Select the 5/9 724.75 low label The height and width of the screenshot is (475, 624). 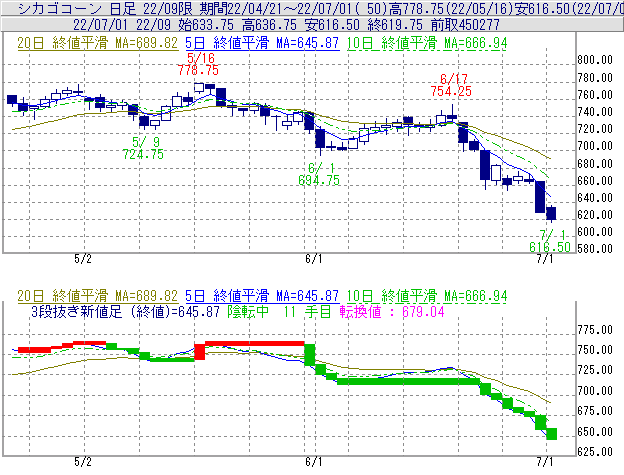pyautogui.click(x=143, y=148)
